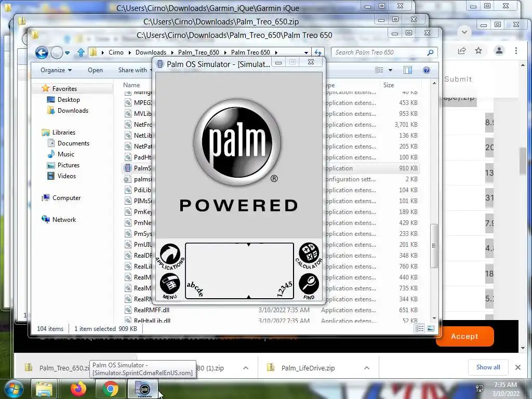Open the Chrome profile avatar
Screen dimensions: 532x399
499,51
